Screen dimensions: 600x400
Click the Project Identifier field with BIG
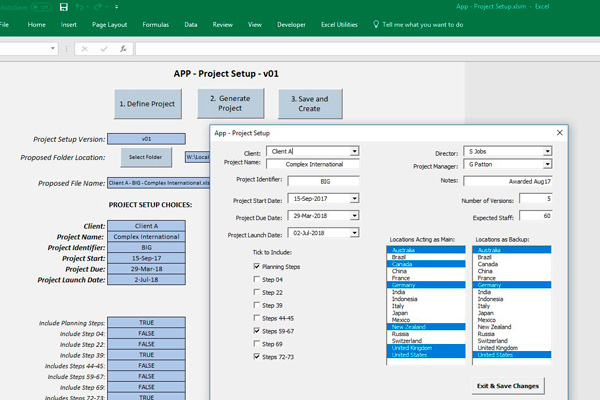[x=324, y=181]
